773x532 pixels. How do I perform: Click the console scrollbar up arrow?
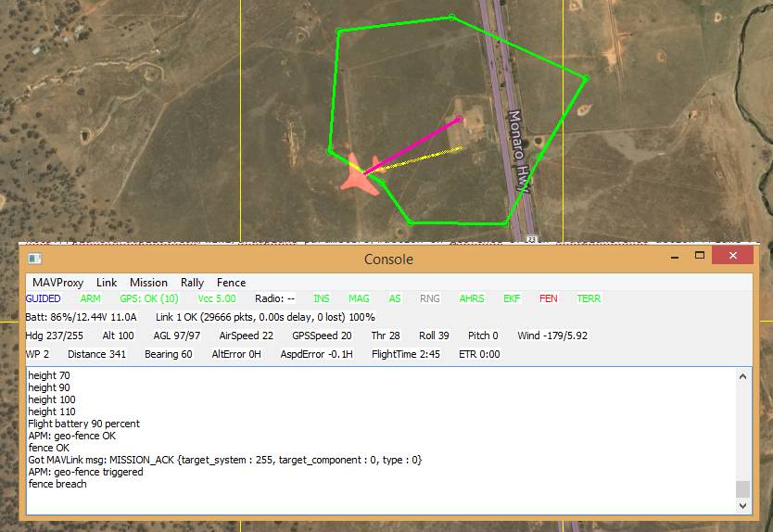(741, 375)
